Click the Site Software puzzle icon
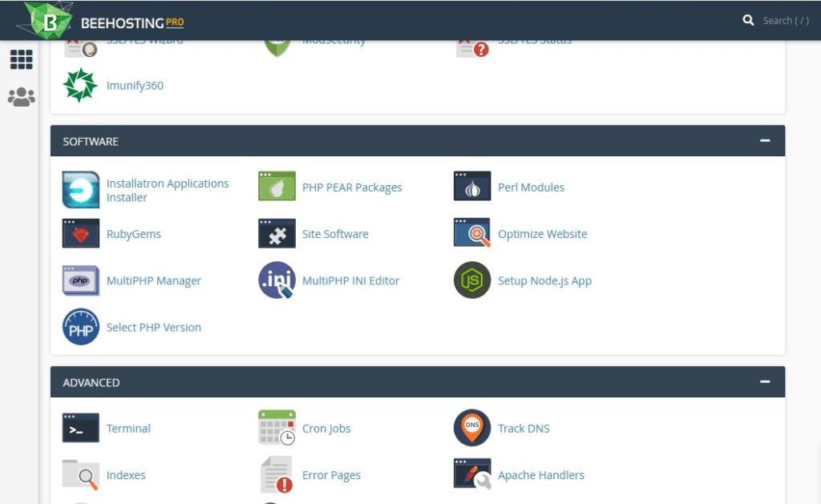 (277, 233)
